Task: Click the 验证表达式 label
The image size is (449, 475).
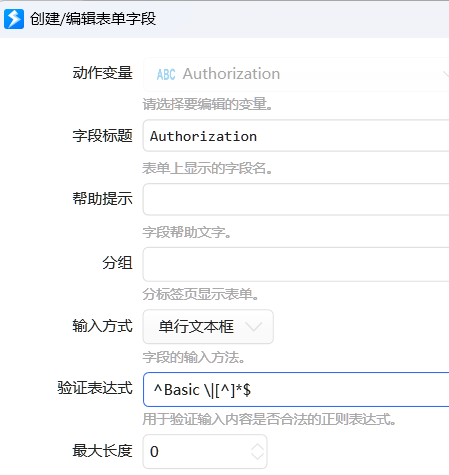Action: 95,388
